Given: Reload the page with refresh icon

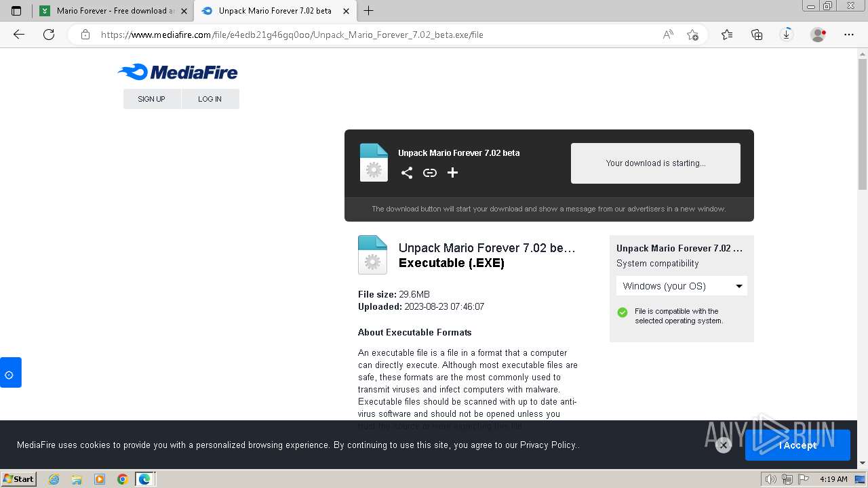Looking at the screenshot, I should (49, 35).
